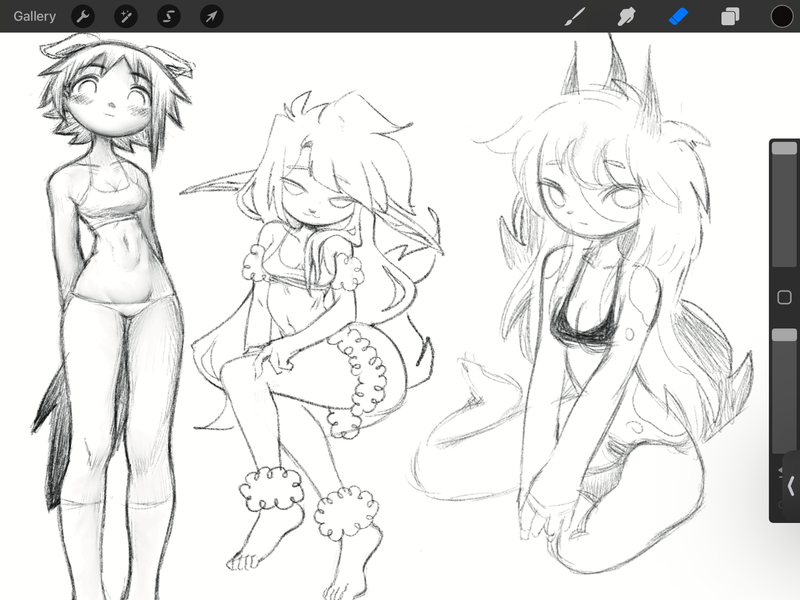This screenshot has height=600, width=800.
Task: Select the Smudge tool
Action: click(627, 16)
